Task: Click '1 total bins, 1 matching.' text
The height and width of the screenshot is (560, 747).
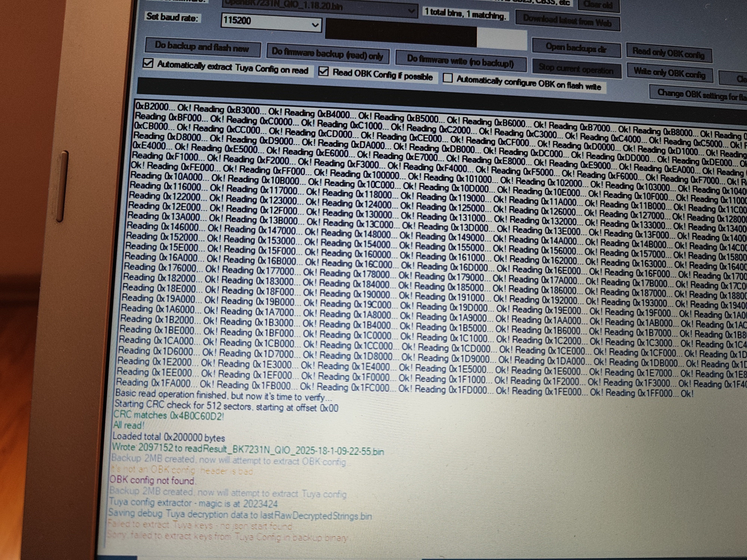Action: tap(465, 13)
